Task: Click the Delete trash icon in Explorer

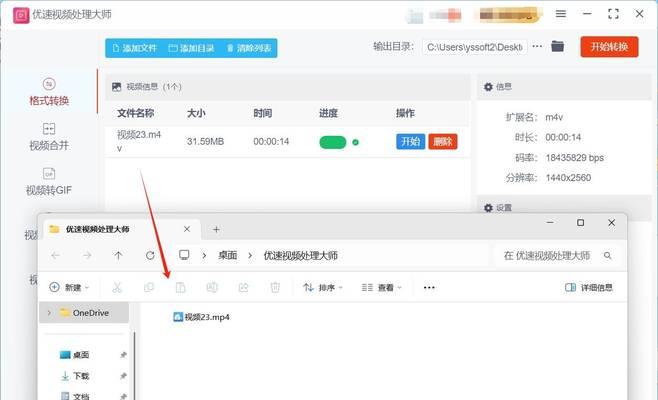Action: tap(275, 288)
